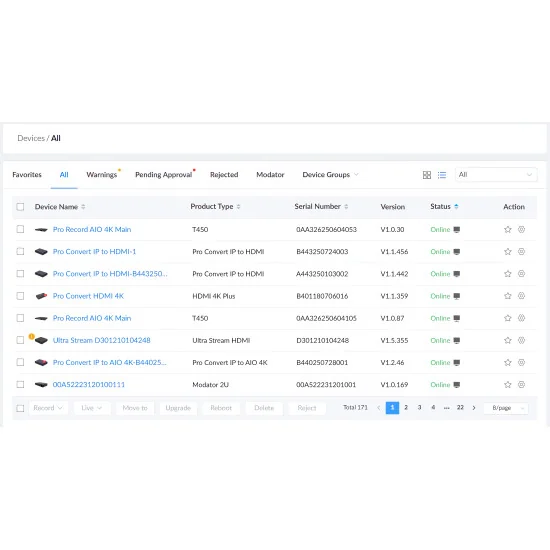Screen dimensions: 550x550
Task: Click the Reject button
Action: click(x=307, y=408)
